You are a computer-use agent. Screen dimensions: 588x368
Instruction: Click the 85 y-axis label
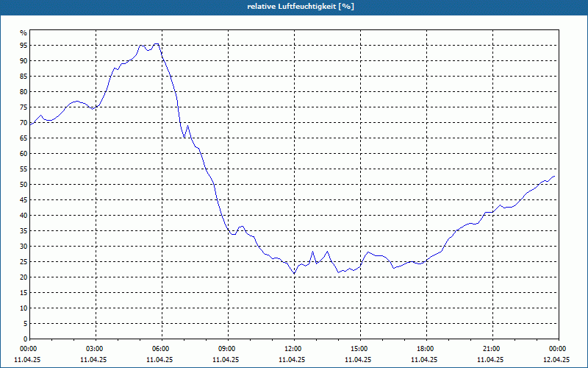(x=24, y=77)
